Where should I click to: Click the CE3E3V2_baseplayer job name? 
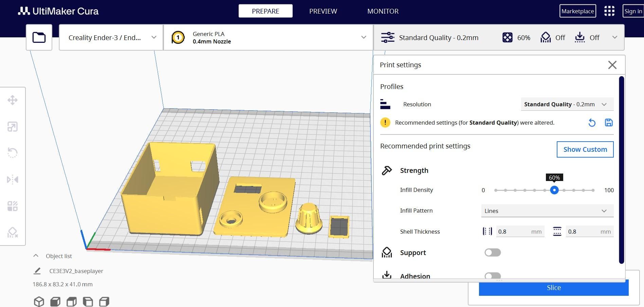point(76,271)
